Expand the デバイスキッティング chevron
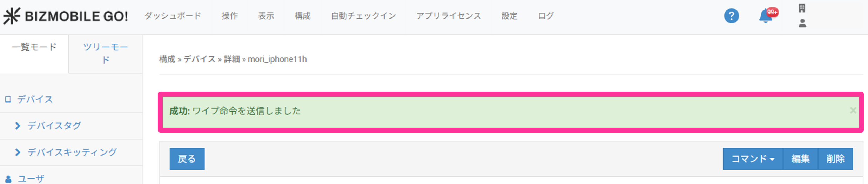Viewport: 868px width, 184px height. 18,152
